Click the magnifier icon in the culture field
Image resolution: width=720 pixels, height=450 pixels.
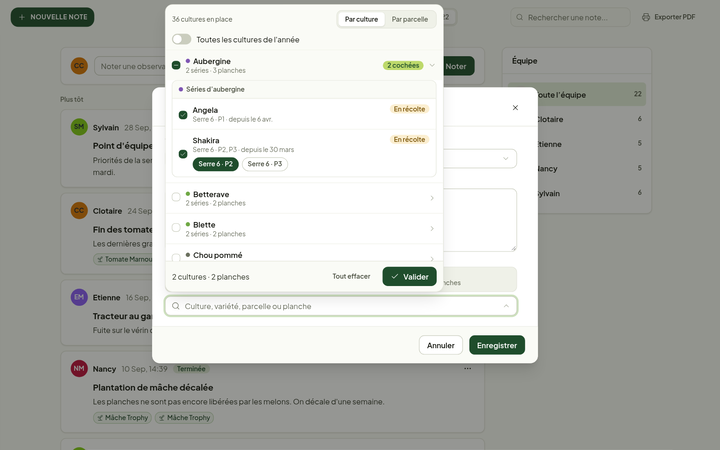click(x=175, y=306)
